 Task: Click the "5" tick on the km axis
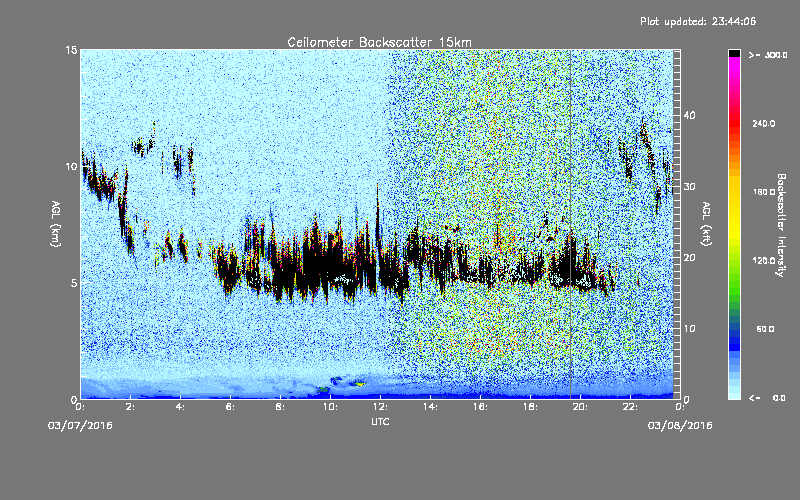[74, 283]
